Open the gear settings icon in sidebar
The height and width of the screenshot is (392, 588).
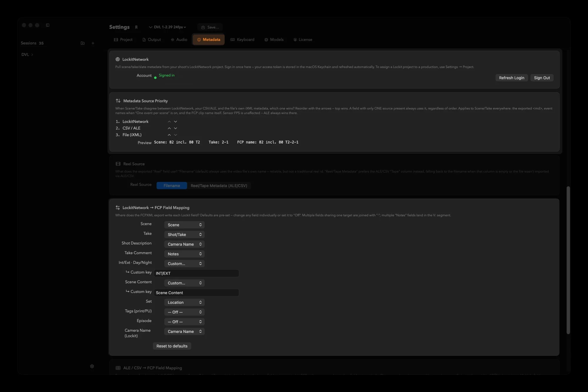coord(92,366)
